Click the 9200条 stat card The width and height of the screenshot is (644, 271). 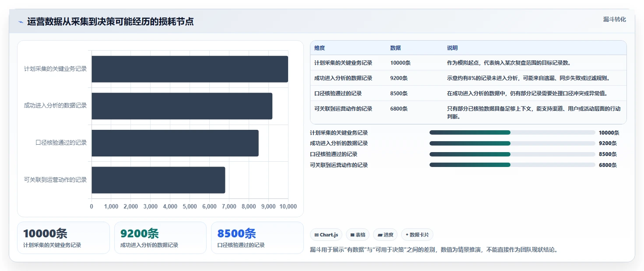160,238
